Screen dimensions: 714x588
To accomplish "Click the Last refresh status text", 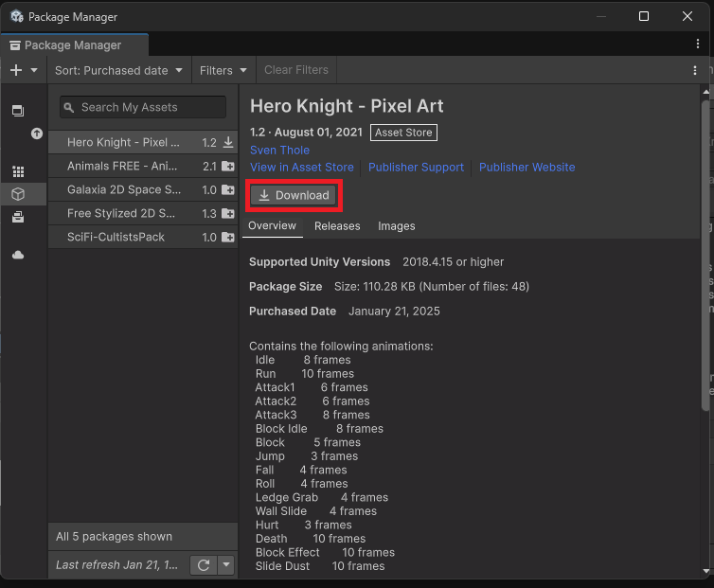I will click(117, 565).
